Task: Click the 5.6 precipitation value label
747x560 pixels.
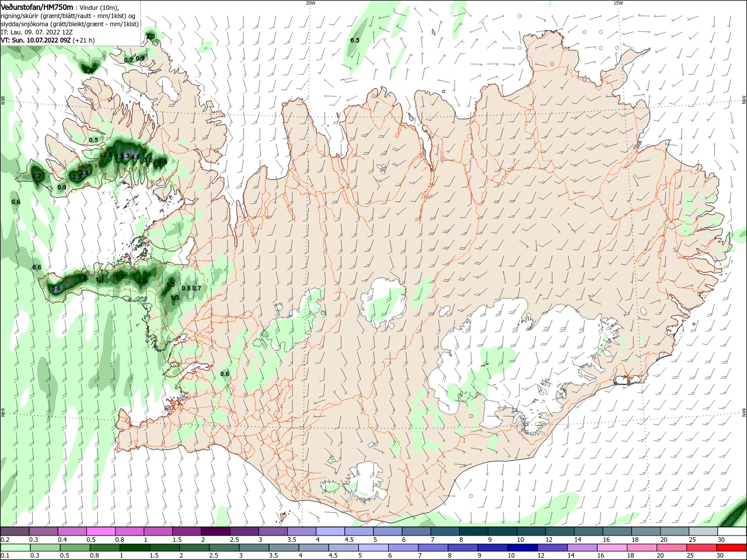Action: [x=56, y=289]
